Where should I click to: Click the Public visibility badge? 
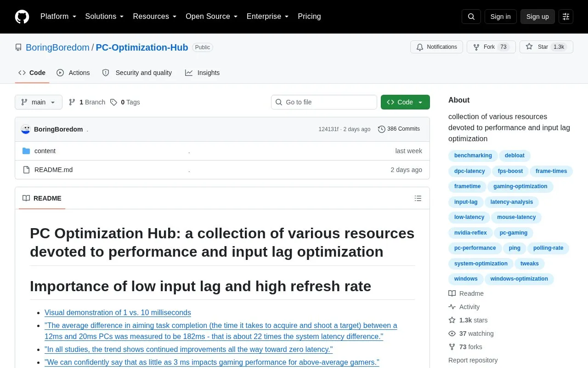[203, 47]
